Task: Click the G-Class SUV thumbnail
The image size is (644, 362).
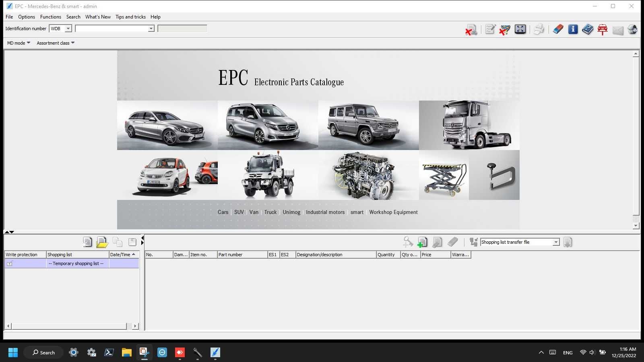Action: pos(369,125)
